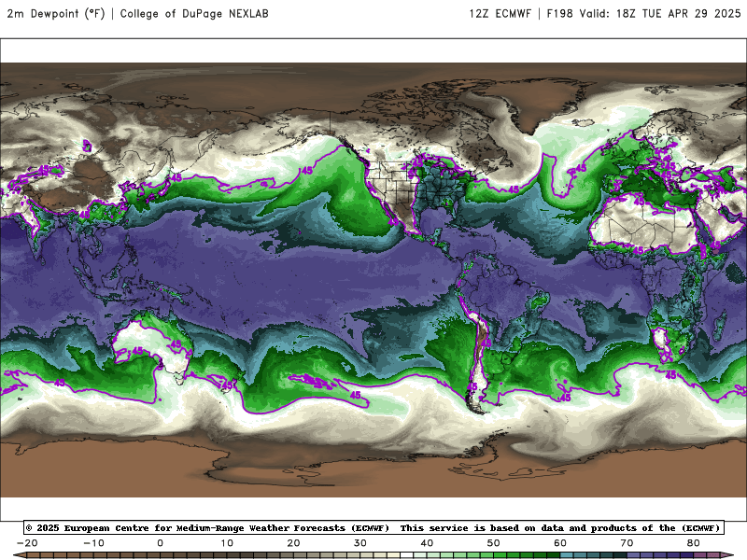Click the '50' colorbar scale label
The width and height of the screenshot is (747, 560).
(x=494, y=543)
